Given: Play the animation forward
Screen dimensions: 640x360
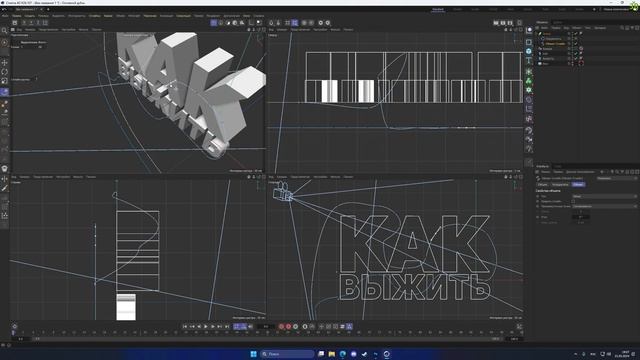Looking at the screenshot, I should [x=206, y=327].
